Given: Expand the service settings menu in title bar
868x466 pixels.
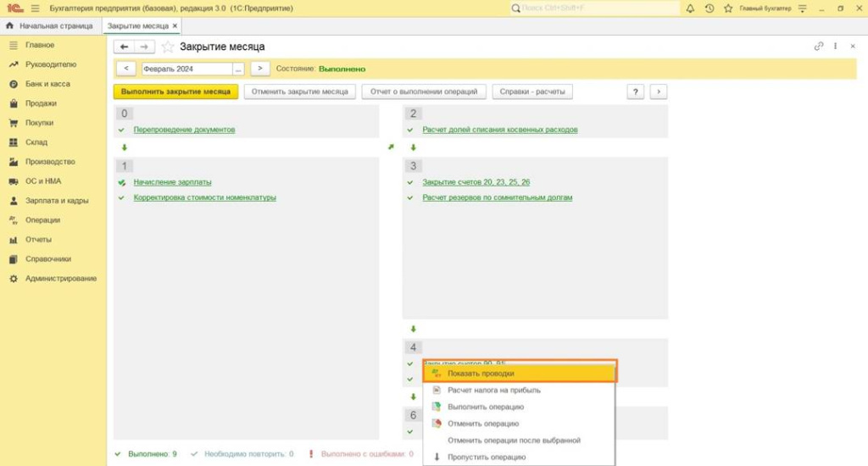Looking at the screenshot, I should (801, 8).
